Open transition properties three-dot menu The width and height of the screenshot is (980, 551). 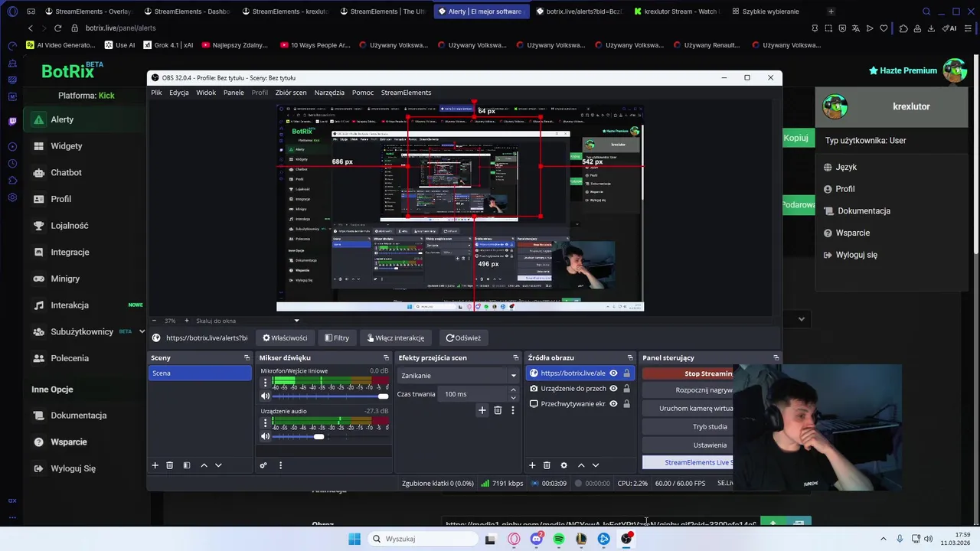[x=512, y=410]
